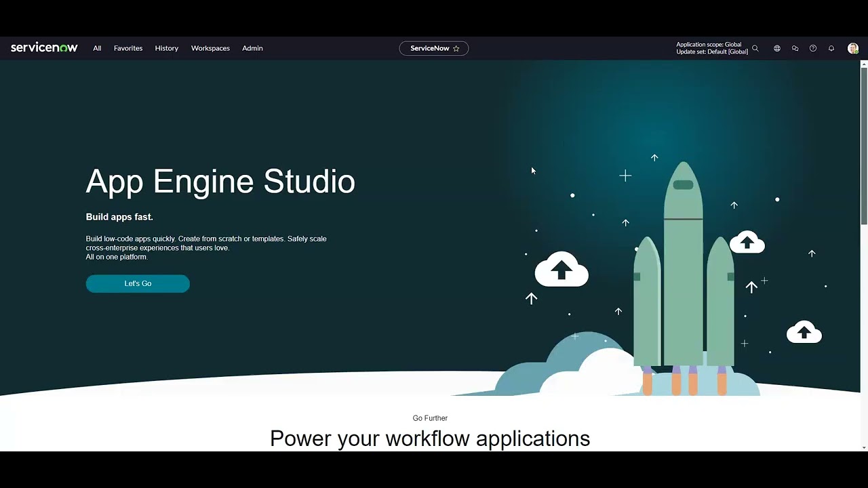Open the Connect chat conversations panel

point(795,48)
